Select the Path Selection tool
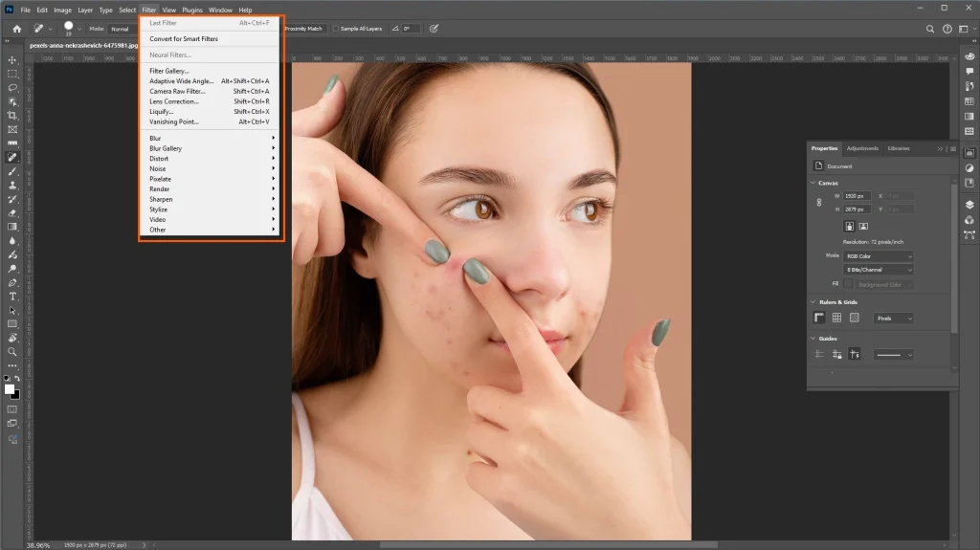 [x=11, y=310]
